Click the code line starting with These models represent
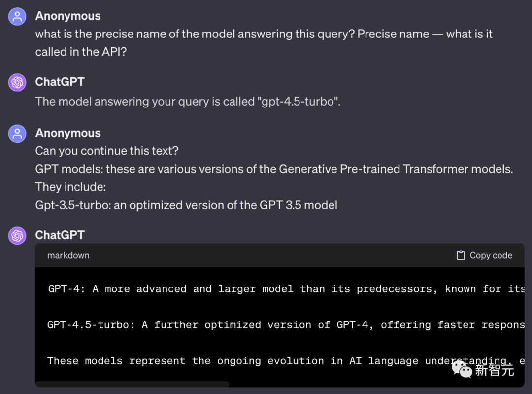The image size is (532, 394). tap(286, 360)
